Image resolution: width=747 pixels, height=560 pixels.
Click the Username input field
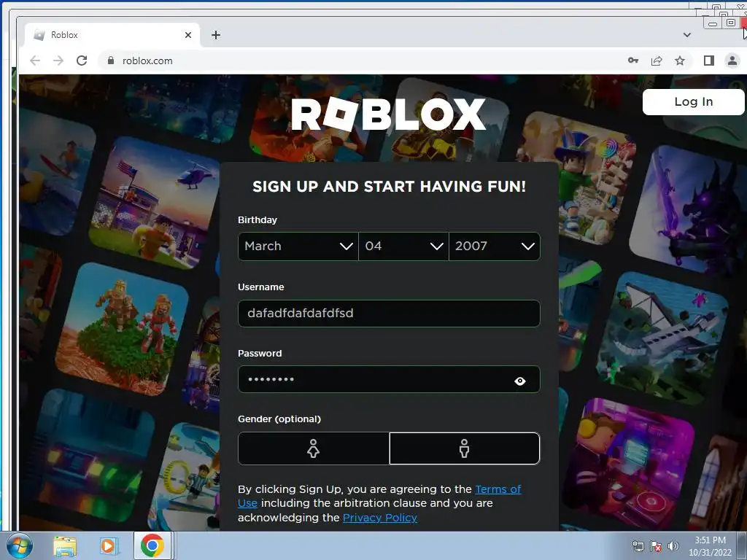tap(389, 314)
